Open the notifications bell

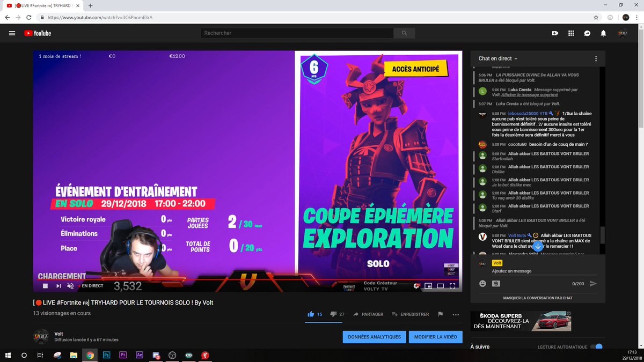click(603, 33)
